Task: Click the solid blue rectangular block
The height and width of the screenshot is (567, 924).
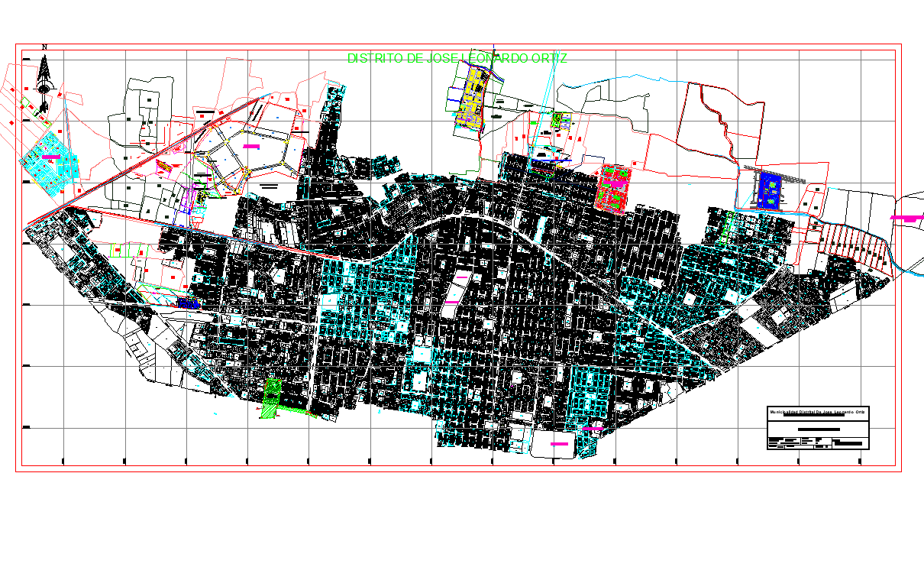Action: tap(771, 190)
